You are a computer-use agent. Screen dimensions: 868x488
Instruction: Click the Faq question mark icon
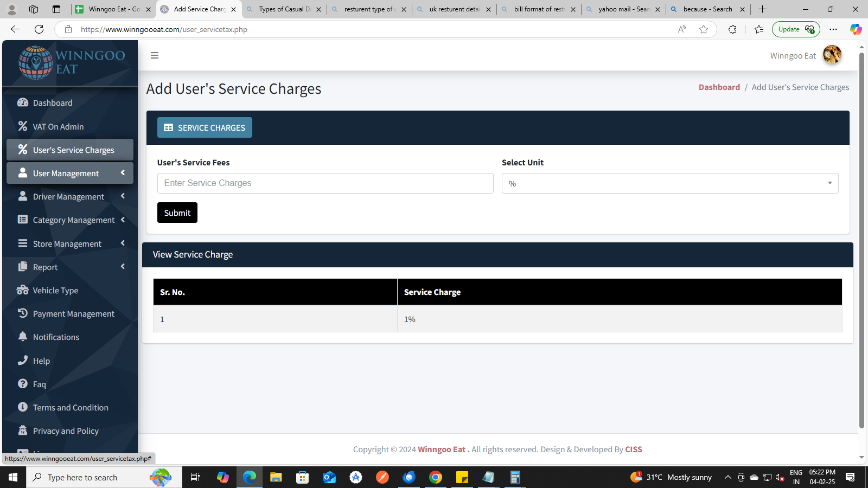(23, 384)
